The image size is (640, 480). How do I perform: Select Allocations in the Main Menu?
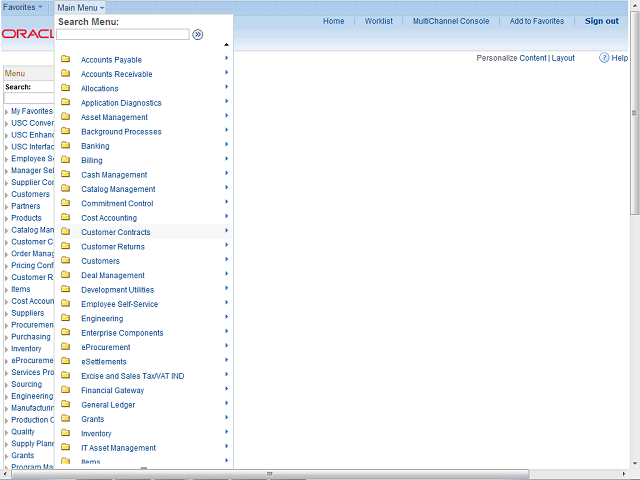100,89
